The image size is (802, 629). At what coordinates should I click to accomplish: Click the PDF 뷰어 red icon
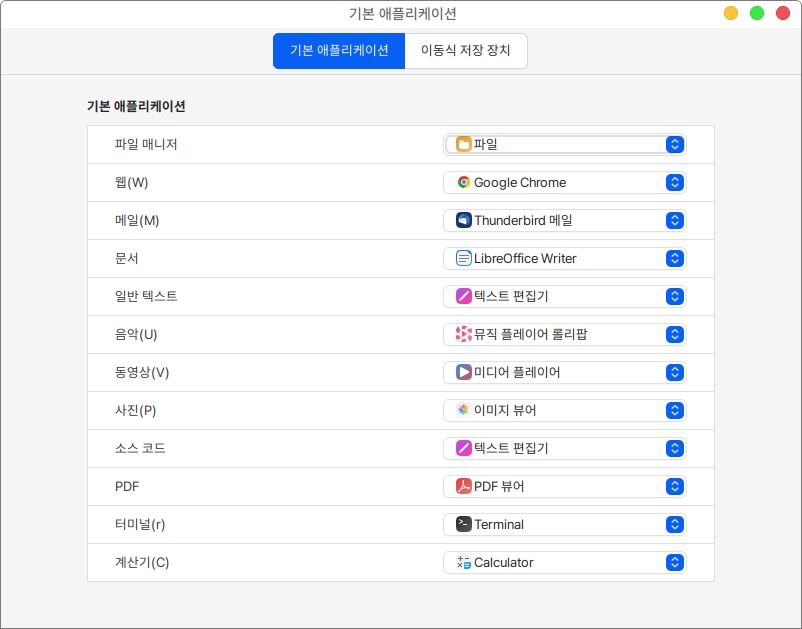coord(464,486)
